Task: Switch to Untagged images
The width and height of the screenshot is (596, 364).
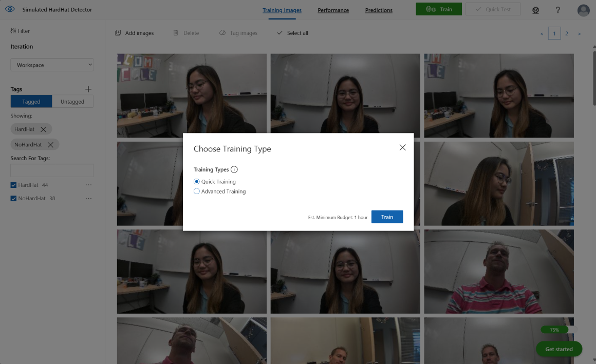Action: 72,102
